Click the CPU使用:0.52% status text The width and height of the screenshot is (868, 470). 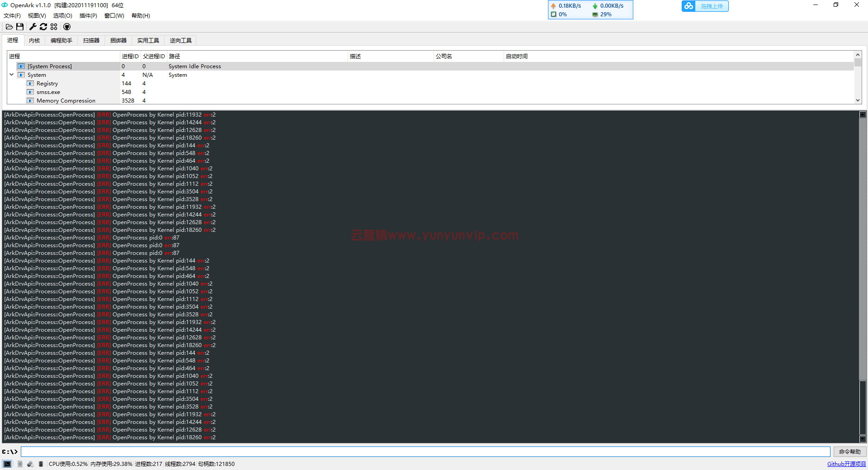[68, 464]
